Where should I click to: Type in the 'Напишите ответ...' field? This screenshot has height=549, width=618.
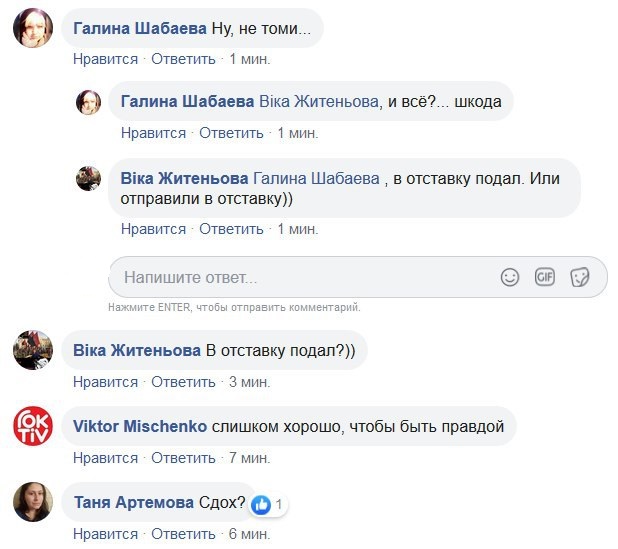point(300,277)
